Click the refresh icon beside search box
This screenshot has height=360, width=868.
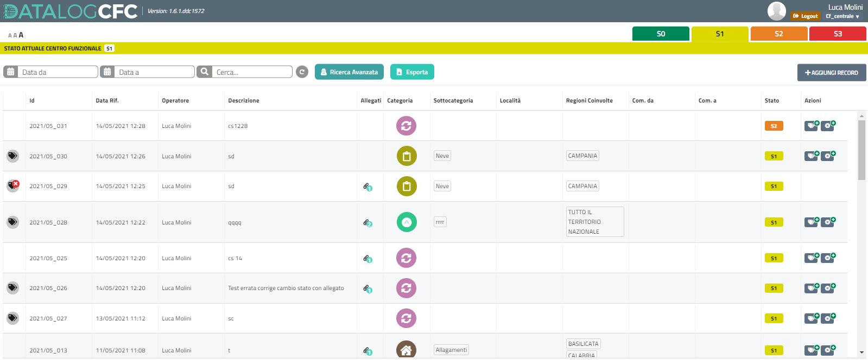302,72
